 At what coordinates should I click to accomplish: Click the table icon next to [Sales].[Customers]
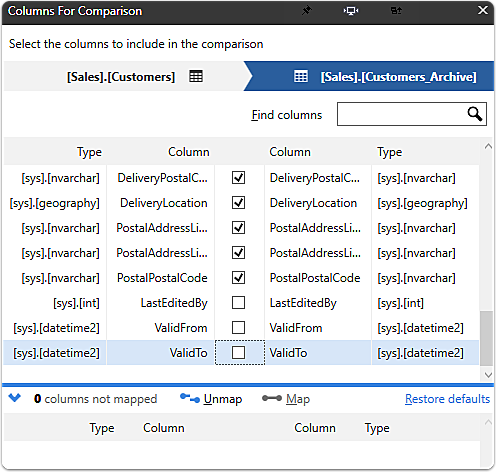click(x=196, y=76)
